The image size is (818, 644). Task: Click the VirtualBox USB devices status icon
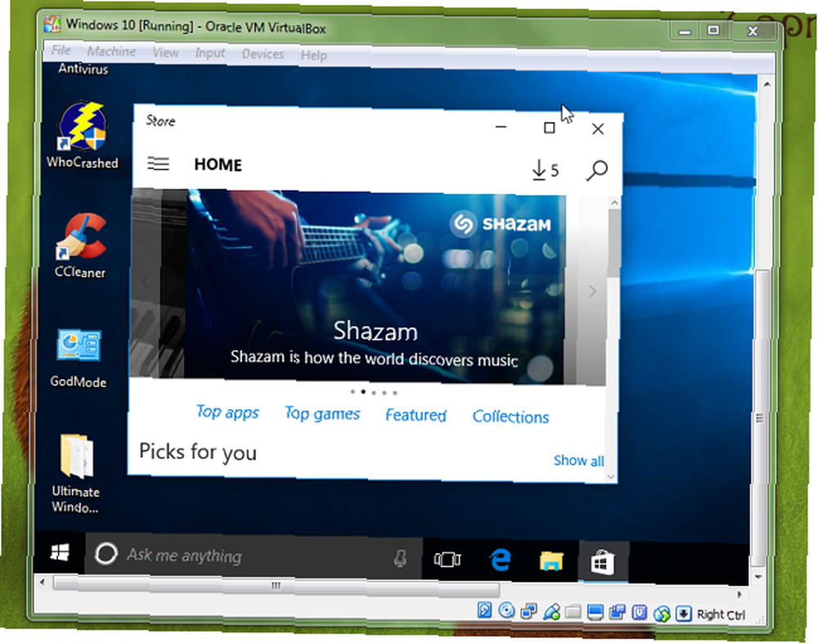tap(551, 611)
